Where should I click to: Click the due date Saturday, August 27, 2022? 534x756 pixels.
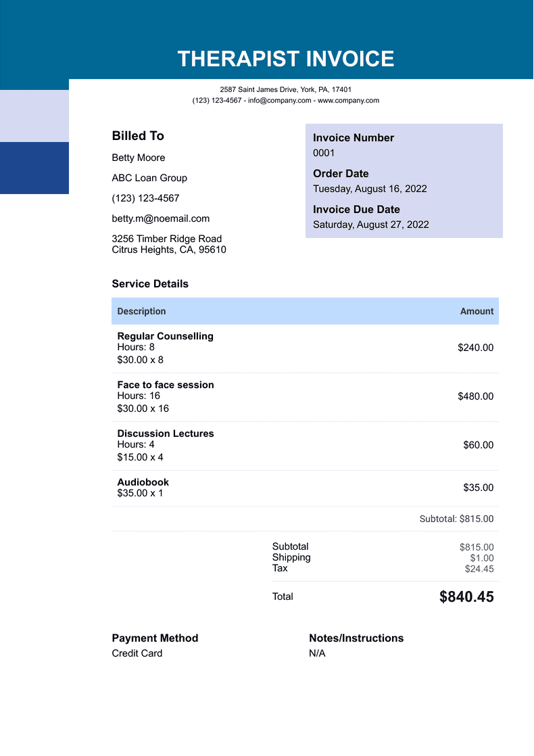(370, 225)
